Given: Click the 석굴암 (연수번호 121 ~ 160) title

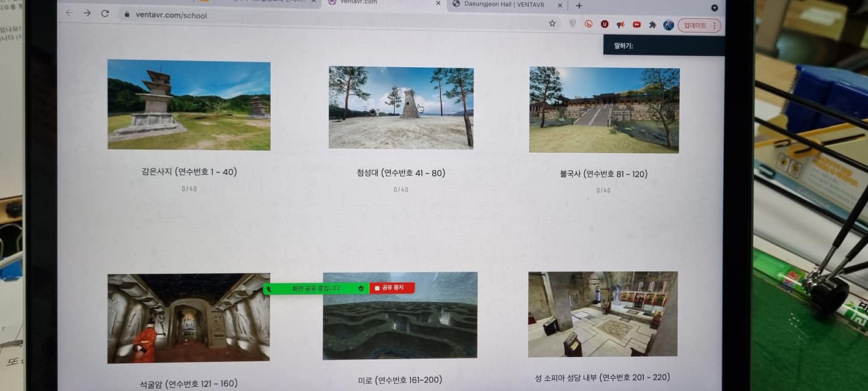Looking at the screenshot, I should click(x=189, y=384).
